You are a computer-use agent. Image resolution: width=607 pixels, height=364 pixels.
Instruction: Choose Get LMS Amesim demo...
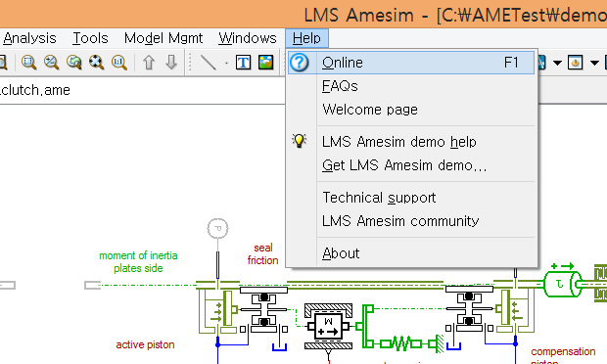coord(411,165)
